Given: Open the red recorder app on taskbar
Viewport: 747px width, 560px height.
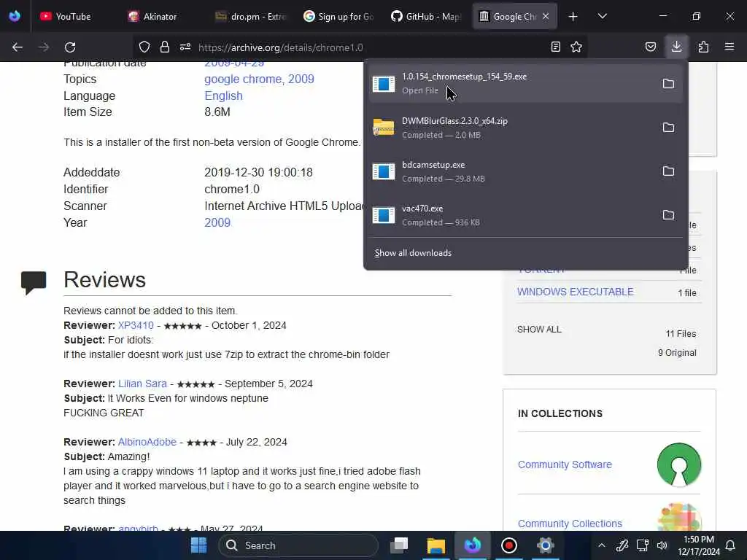Looking at the screenshot, I should coord(508,545).
